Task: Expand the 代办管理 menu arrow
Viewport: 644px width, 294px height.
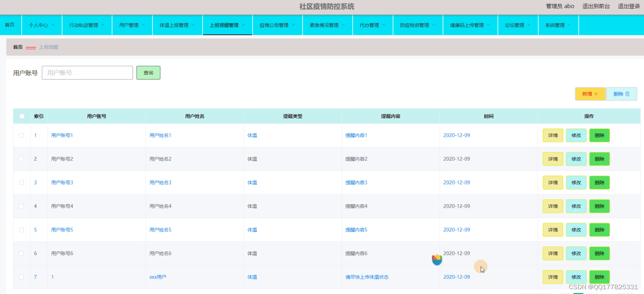Action: [x=384, y=25]
